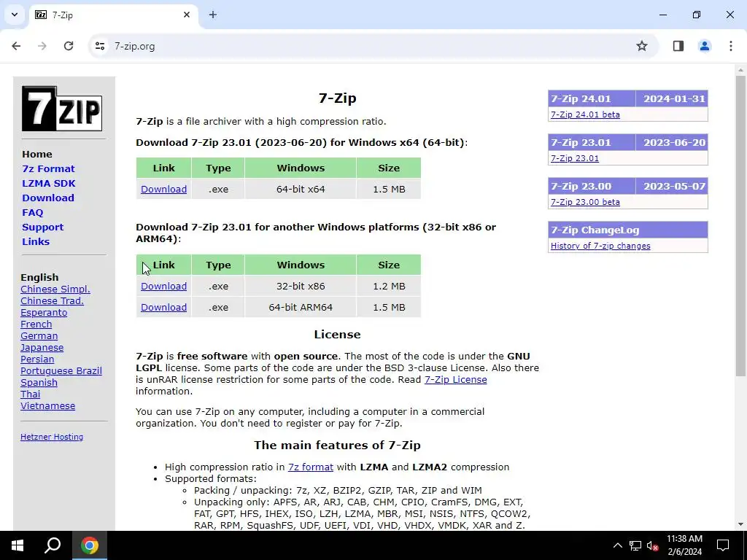
Task: Open the taskbar clock showing 11:38 AM
Action: point(684,545)
